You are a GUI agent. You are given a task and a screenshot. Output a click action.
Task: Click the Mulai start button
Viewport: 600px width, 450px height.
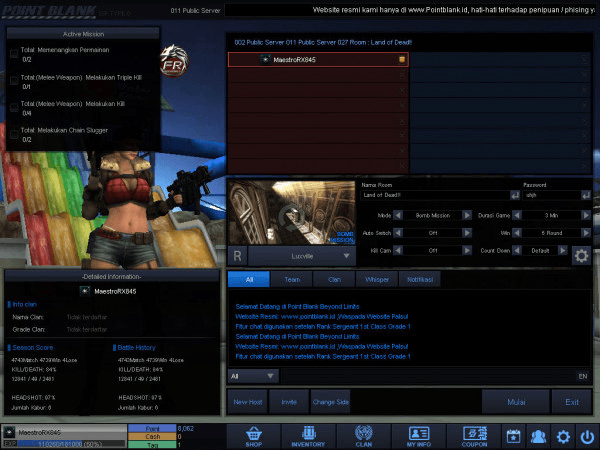pos(516,402)
